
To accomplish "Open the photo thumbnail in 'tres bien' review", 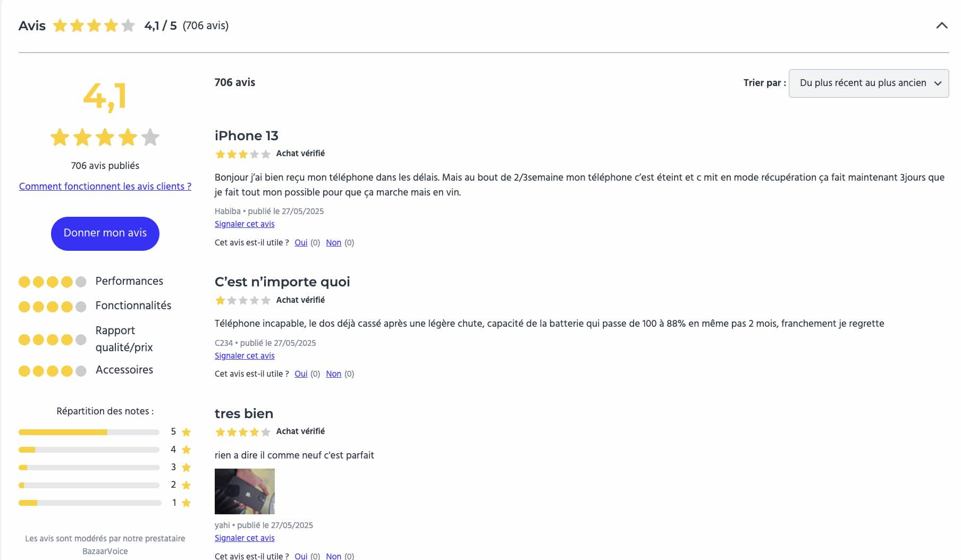I will tap(245, 491).
